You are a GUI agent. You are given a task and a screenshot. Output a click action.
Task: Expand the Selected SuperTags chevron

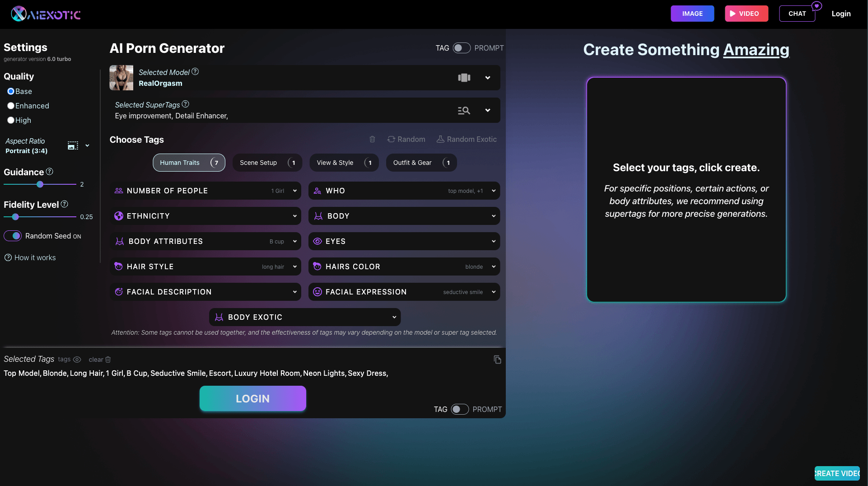click(488, 110)
